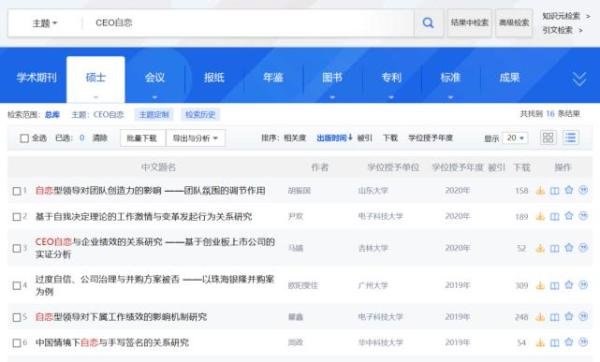Expand the arrow under the 硕士 tab
The width and height of the screenshot is (600, 362).
(96, 98)
